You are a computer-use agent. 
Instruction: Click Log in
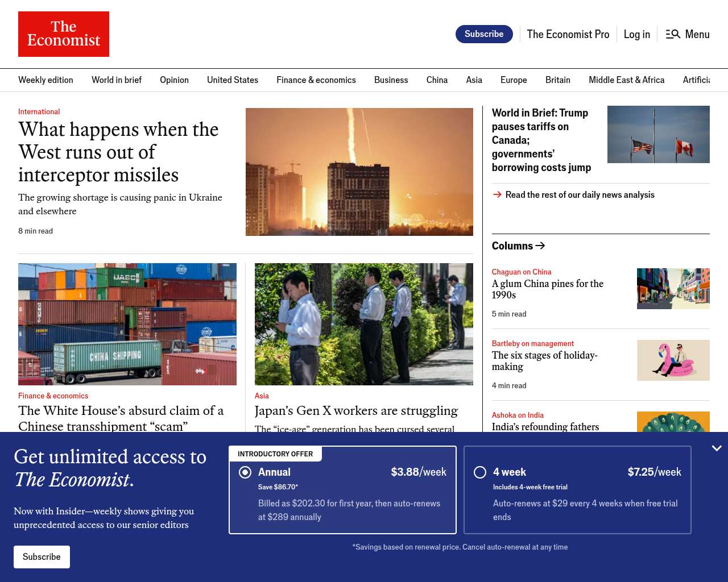click(637, 34)
